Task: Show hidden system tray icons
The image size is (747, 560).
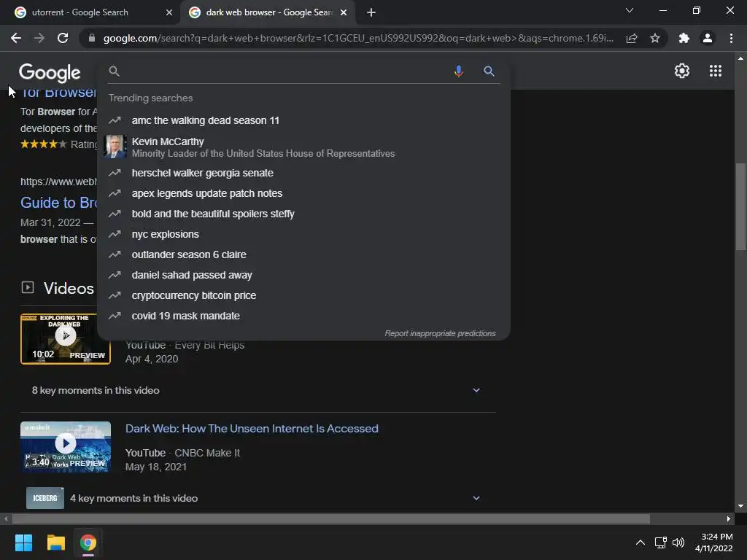Action: [640, 542]
